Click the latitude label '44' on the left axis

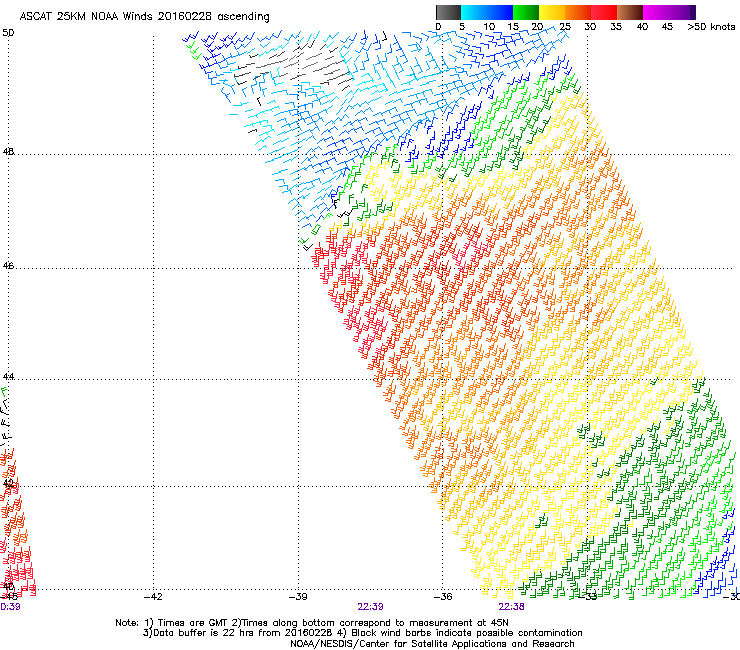click(x=8, y=377)
